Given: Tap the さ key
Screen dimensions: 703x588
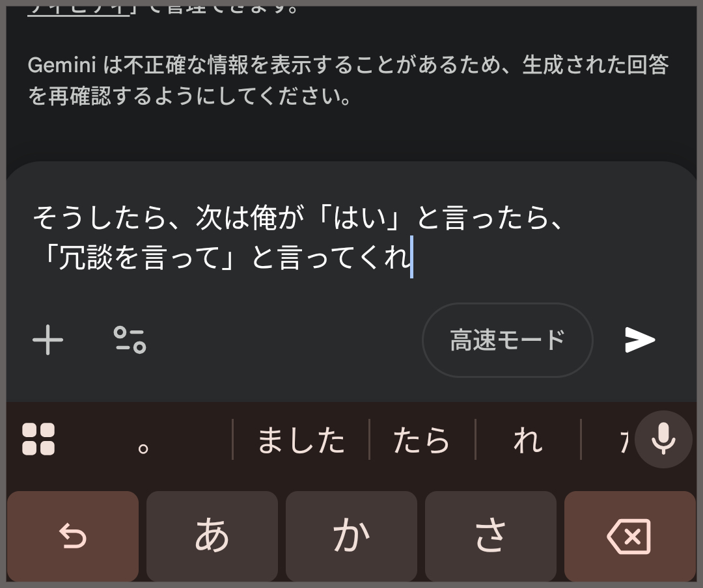Looking at the screenshot, I should 491,536.
